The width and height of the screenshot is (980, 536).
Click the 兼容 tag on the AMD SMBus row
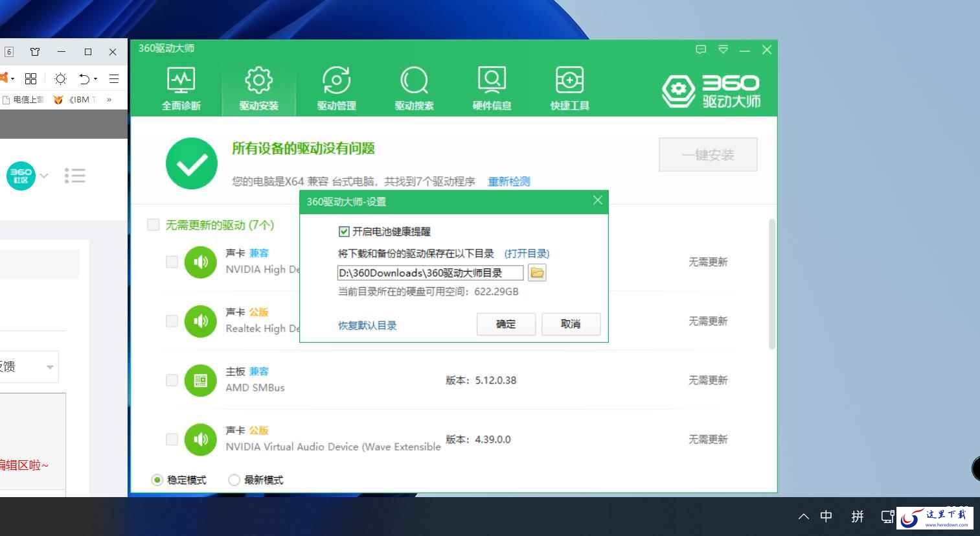coord(259,371)
